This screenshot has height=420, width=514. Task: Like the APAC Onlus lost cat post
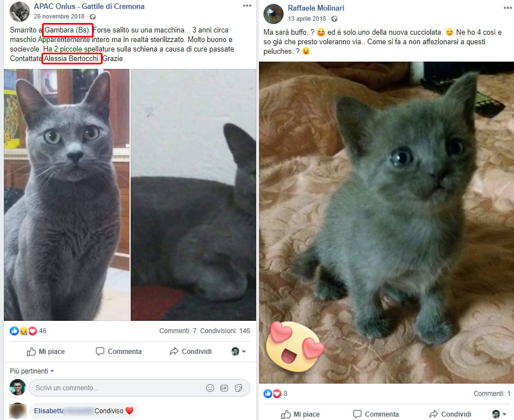[x=45, y=352]
